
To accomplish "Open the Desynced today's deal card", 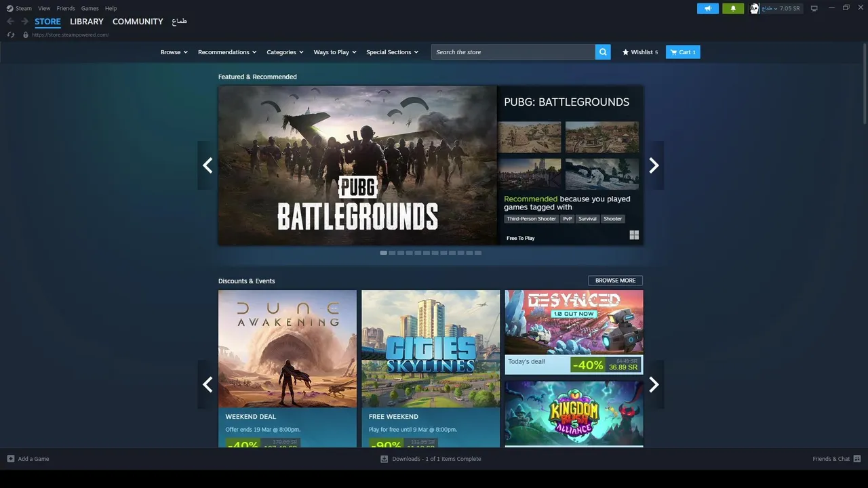I will tap(574, 332).
